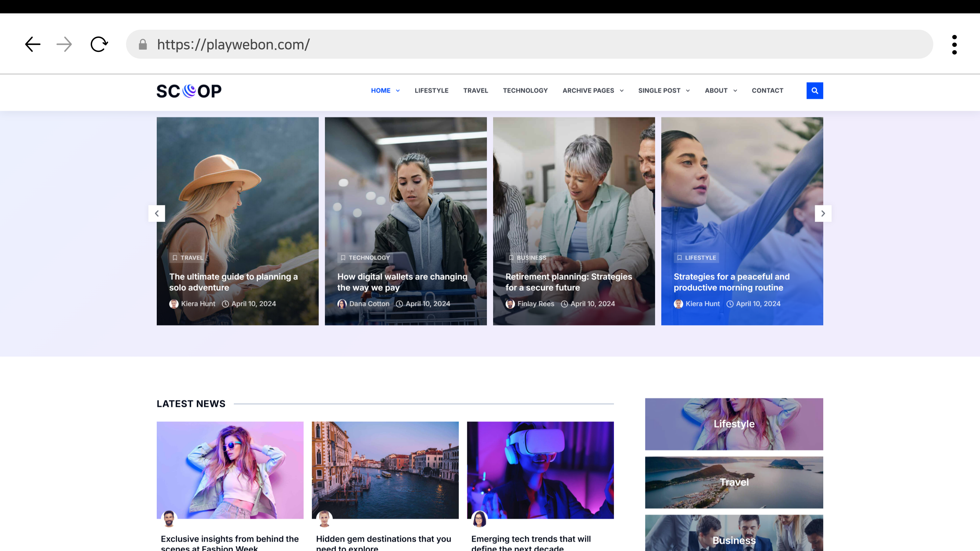Open the browser three-dot menu
The height and width of the screenshot is (551, 980).
click(954, 45)
